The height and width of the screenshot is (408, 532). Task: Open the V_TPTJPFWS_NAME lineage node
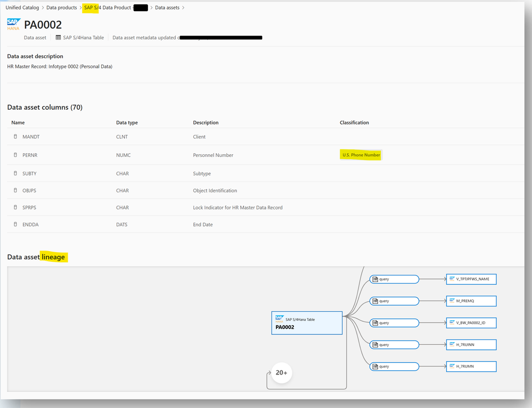coord(471,279)
